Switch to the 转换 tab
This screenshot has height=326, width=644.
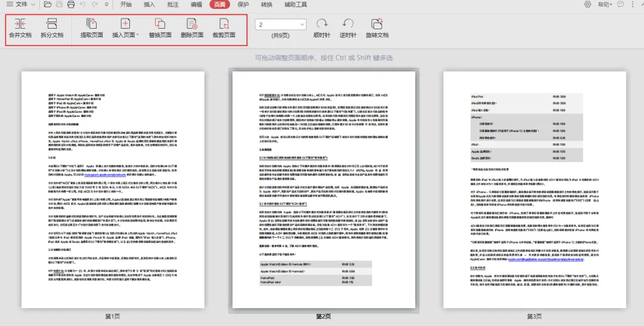[x=267, y=5]
